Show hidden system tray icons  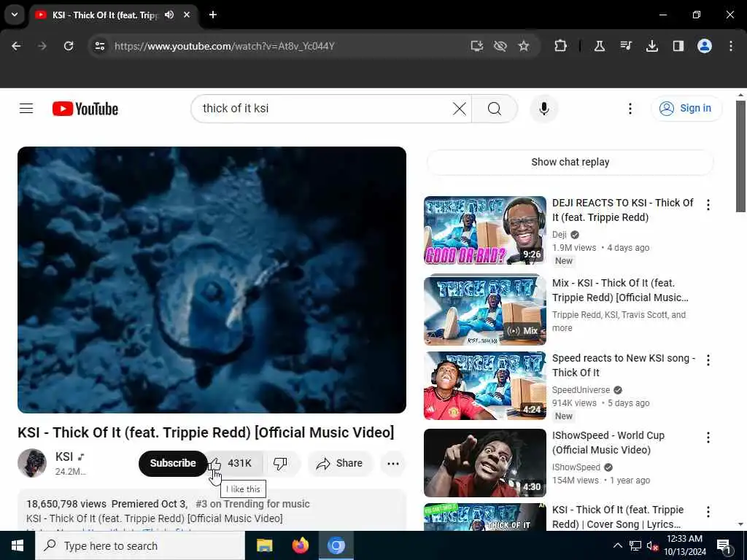[x=617, y=545]
